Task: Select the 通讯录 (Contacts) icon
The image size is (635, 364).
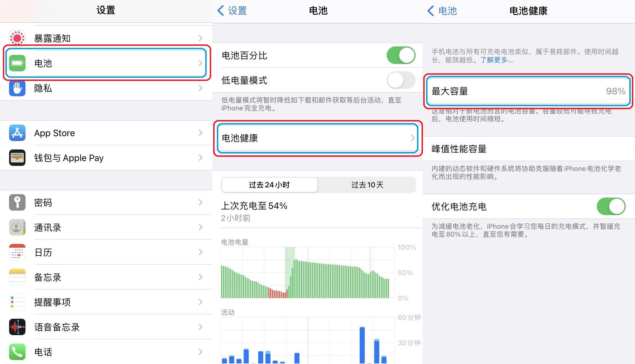Action: pyautogui.click(x=17, y=228)
